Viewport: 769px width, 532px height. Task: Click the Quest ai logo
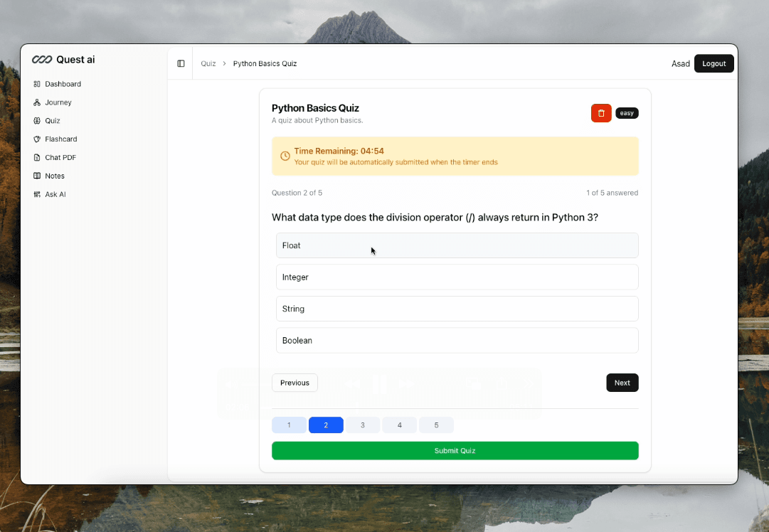[x=63, y=59]
